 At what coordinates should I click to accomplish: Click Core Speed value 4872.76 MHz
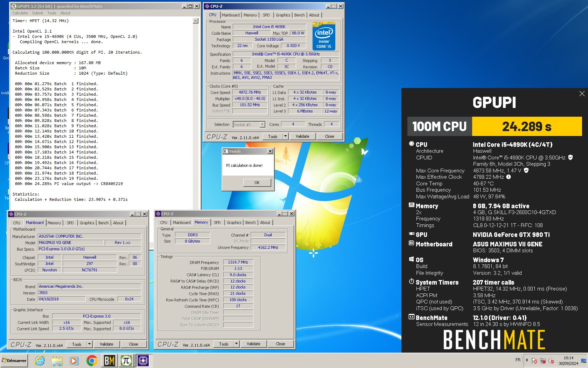250,93
